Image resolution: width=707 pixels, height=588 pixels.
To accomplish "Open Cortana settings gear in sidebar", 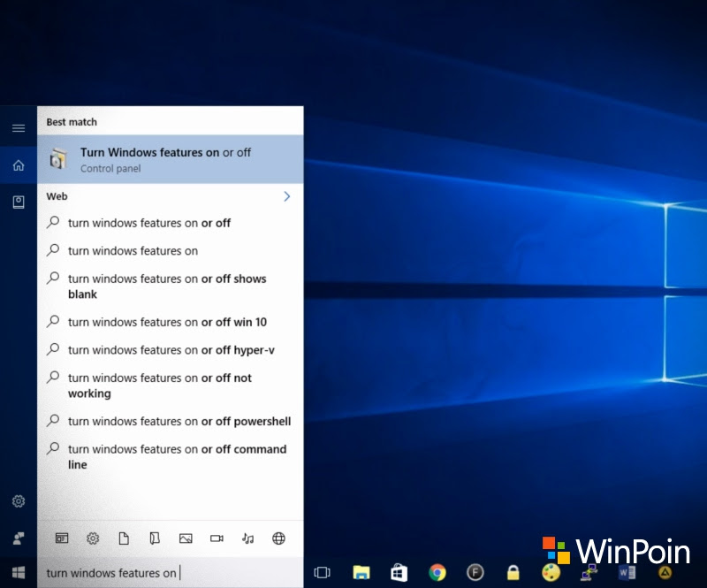I will (19, 501).
